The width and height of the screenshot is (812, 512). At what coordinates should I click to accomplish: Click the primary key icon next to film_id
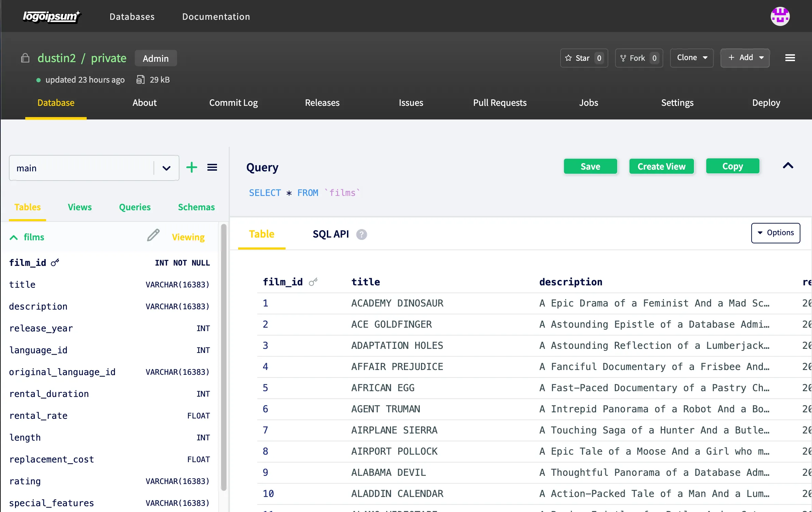pyautogui.click(x=55, y=262)
